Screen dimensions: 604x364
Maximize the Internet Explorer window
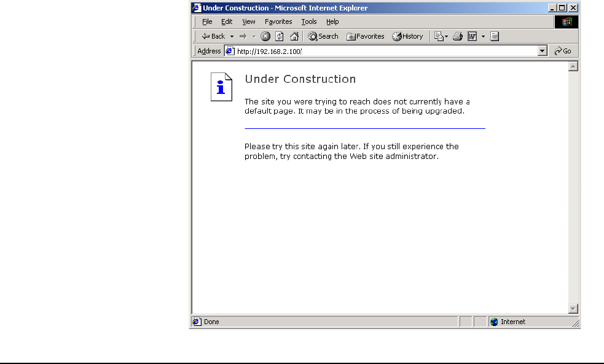pos(562,8)
